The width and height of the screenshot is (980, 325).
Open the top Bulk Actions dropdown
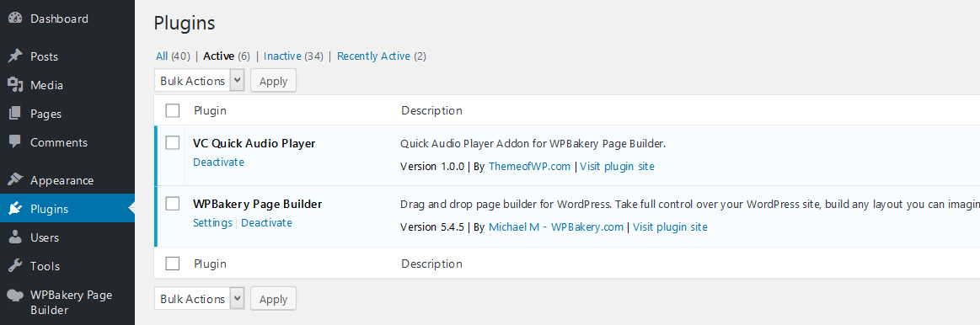[x=200, y=81]
